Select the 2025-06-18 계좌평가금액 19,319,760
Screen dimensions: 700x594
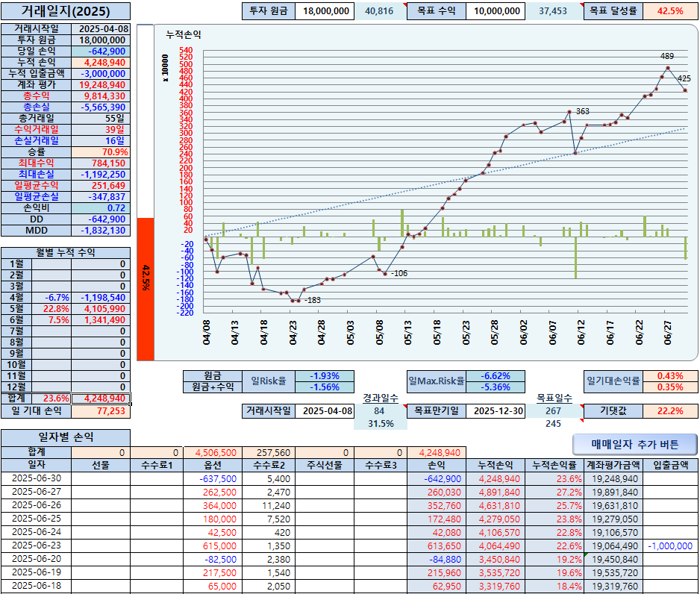[x=613, y=586]
